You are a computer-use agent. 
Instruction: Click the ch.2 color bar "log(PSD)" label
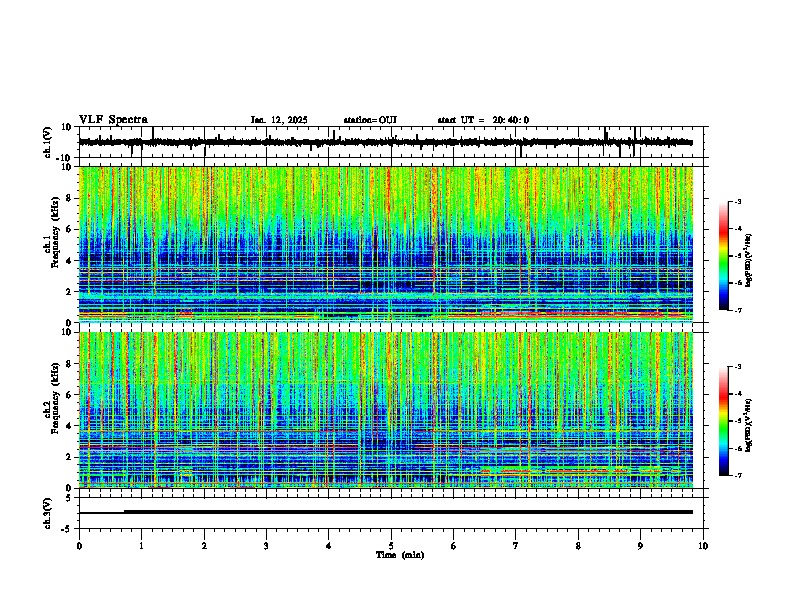point(749,425)
